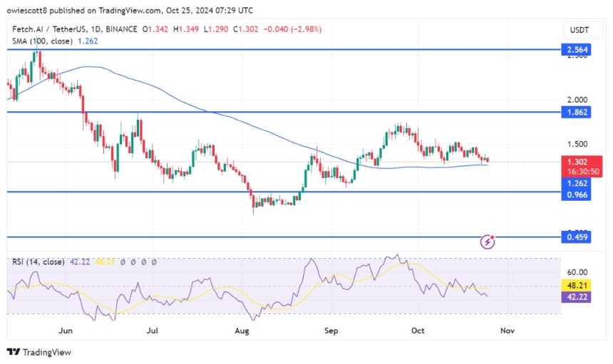Click the lightning bolt event icon
This screenshot has height=364, width=613.
tap(488, 242)
